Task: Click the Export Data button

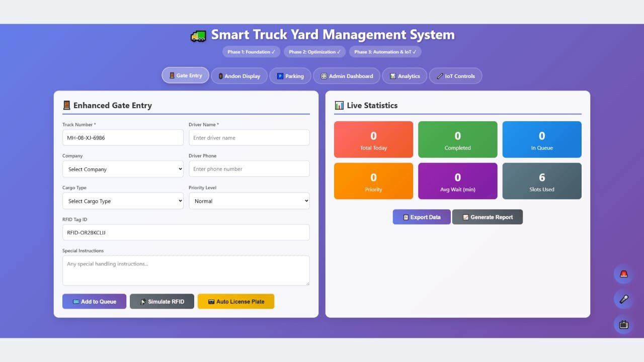Action: click(x=422, y=217)
